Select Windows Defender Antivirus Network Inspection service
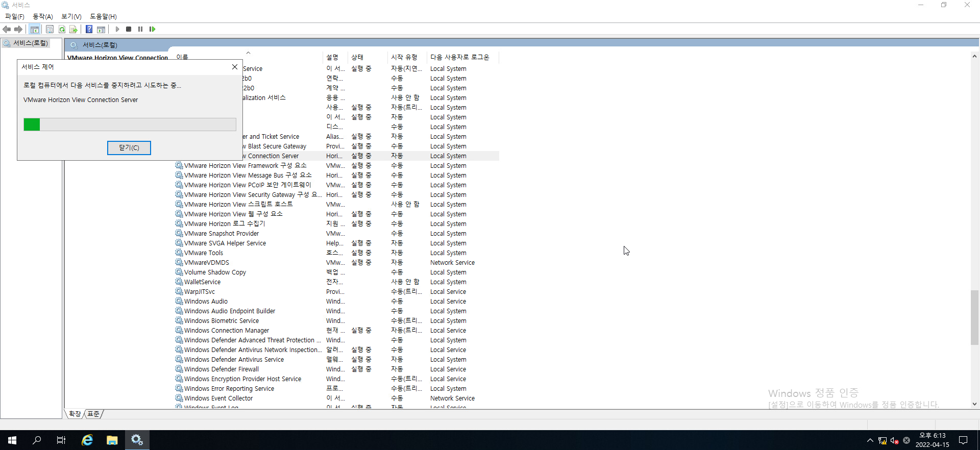Screen dimensions: 980x450 (337, 350)
